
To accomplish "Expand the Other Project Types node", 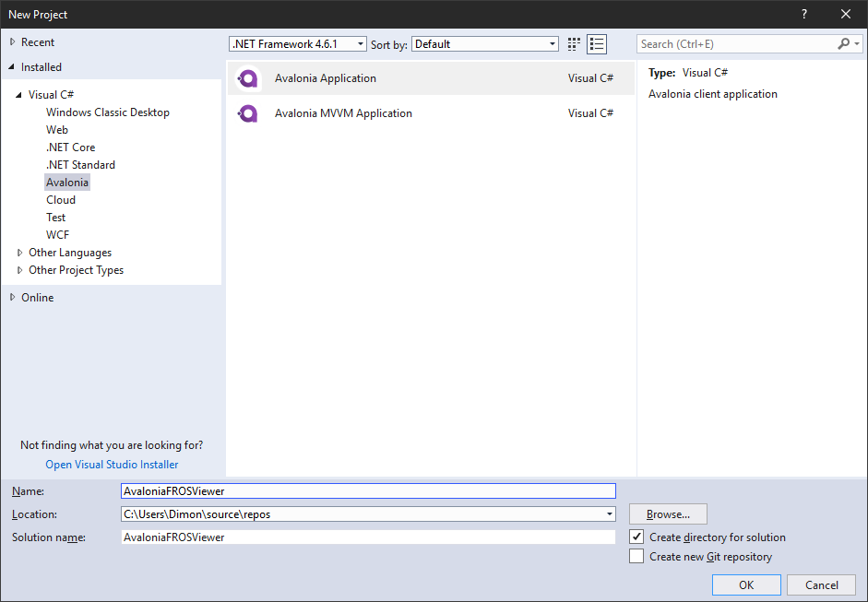I will click(19, 269).
